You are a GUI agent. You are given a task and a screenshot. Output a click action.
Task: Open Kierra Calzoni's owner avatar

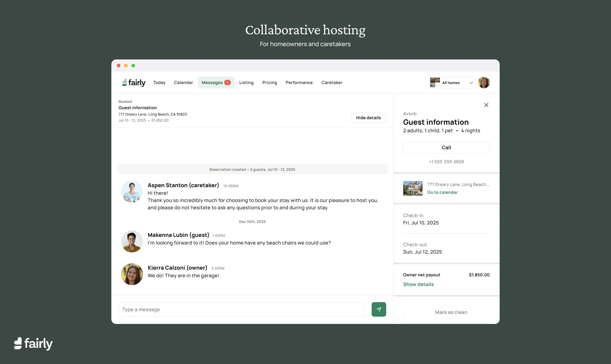pyautogui.click(x=132, y=274)
